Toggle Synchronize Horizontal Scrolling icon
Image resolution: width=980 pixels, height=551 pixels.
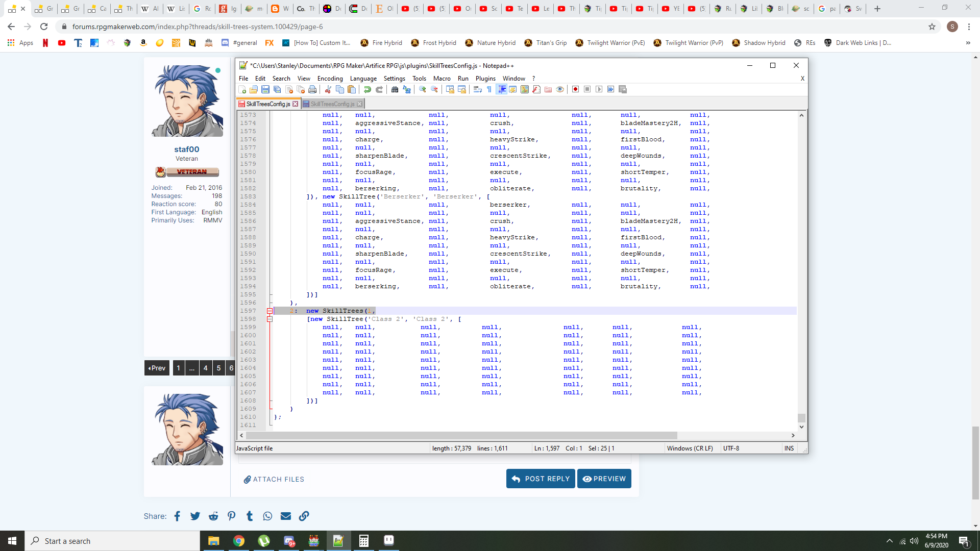(x=462, y=89)
